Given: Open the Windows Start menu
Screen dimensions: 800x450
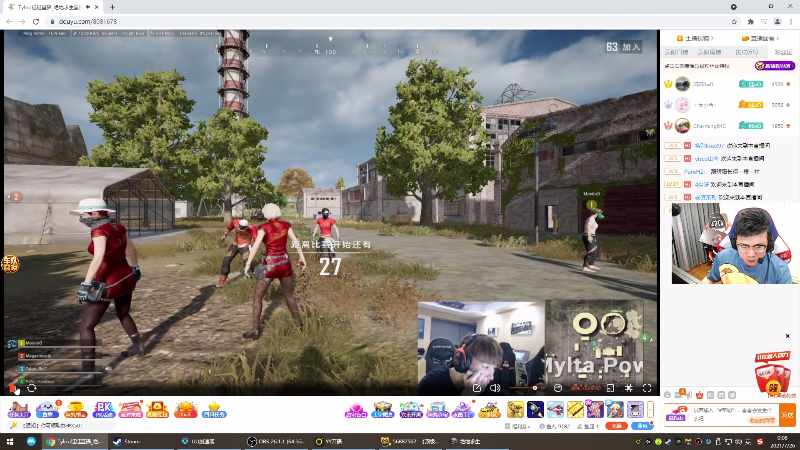Looking at the screenshot, I should point(10,441).
